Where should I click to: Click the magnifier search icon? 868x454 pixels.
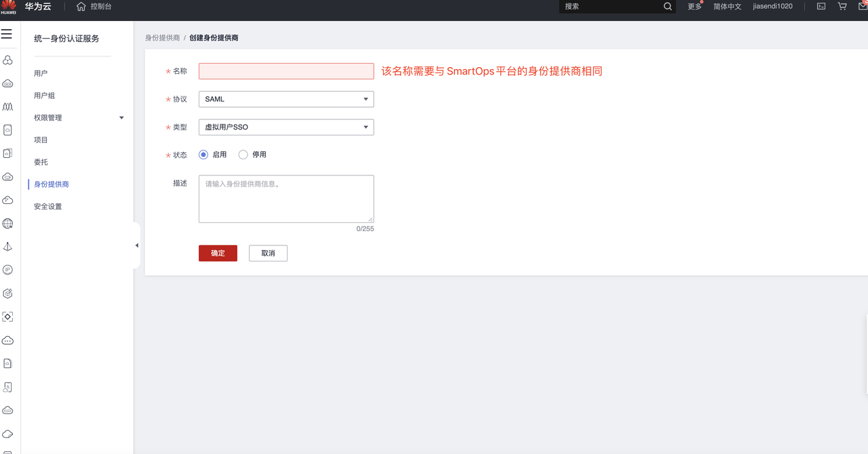668,6
